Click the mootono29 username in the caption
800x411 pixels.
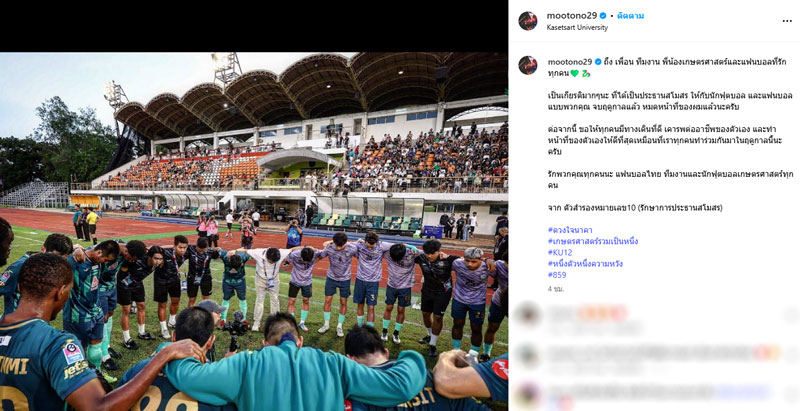(570, 62)
